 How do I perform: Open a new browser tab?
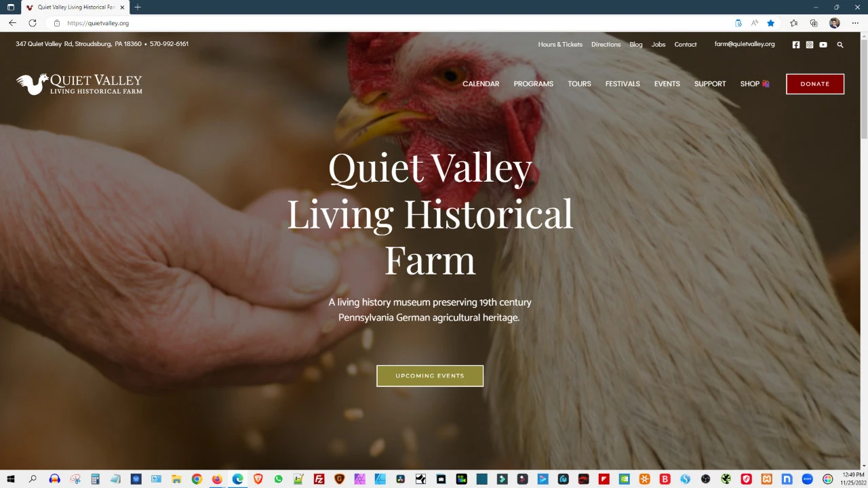click(x=138, y=7)
